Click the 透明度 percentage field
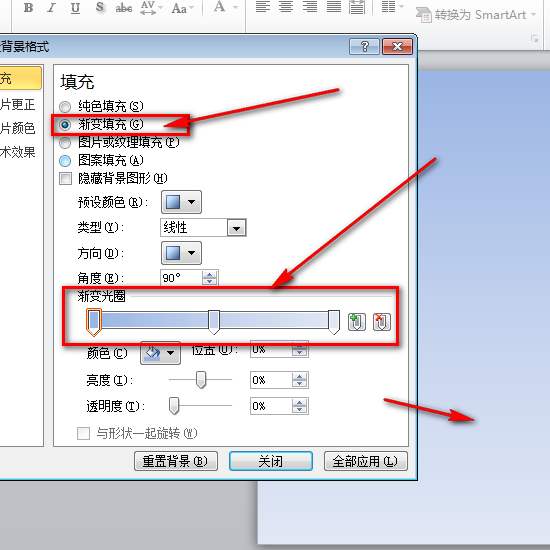The width and height of the screenshot is (550, 550). point(270,406)
